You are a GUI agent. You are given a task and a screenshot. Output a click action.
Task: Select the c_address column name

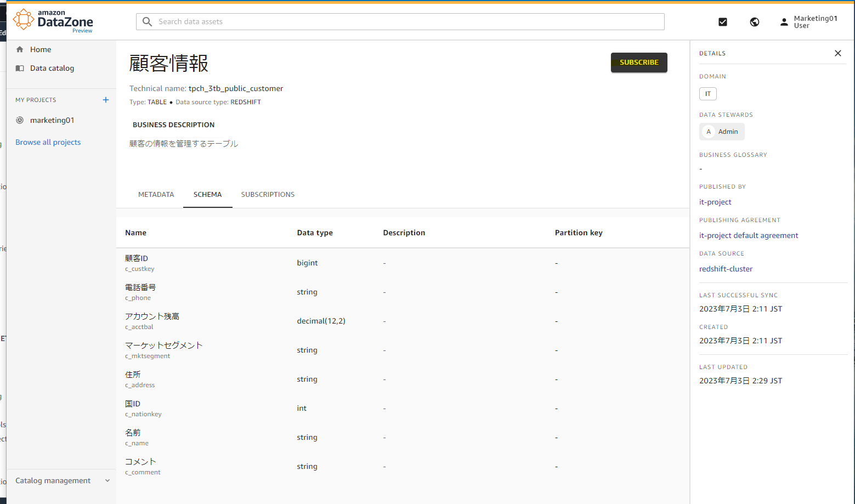pos(140,385)
